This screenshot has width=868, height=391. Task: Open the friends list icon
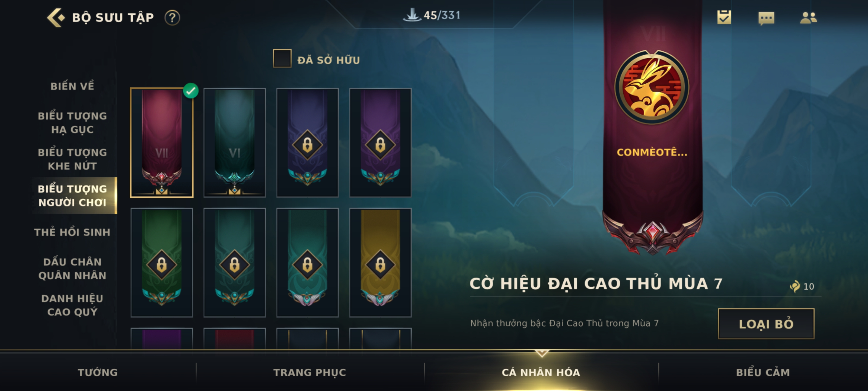808,18
